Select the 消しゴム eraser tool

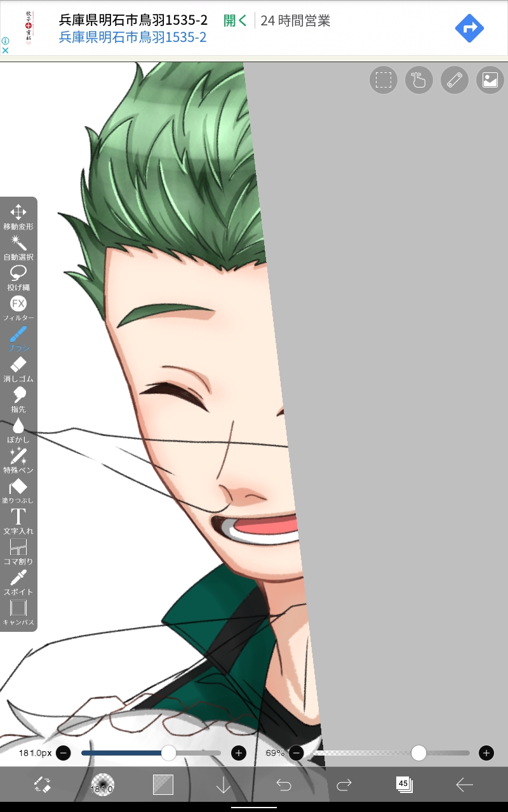coord(18,369)
